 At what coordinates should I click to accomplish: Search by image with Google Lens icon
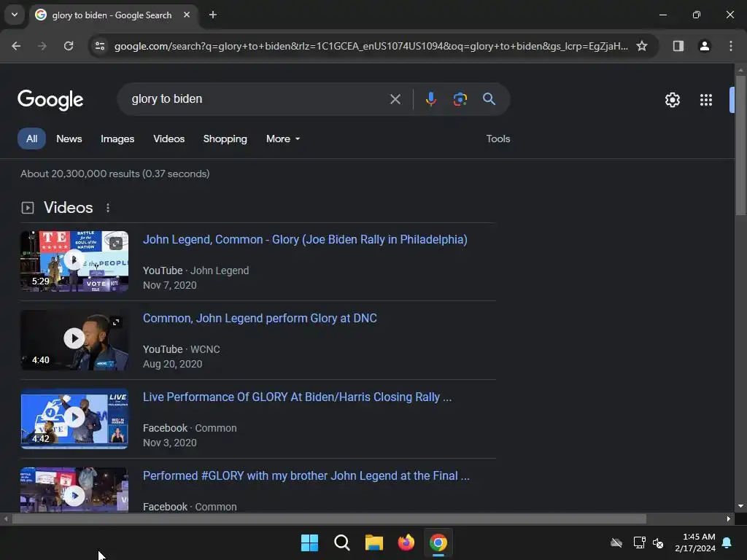[x=460, y=99]
